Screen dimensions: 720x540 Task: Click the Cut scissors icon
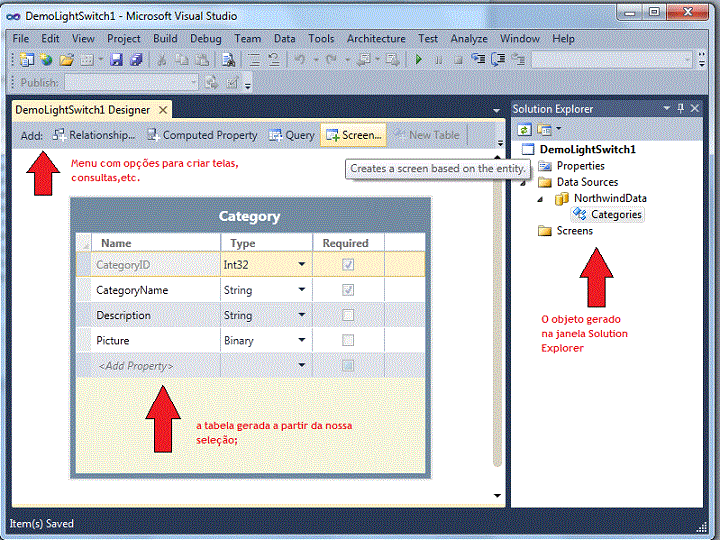pos(161,60)
